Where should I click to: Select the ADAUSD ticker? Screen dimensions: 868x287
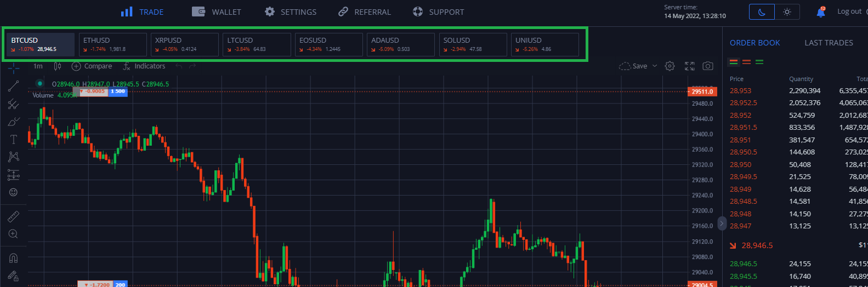tap(400, 44)
